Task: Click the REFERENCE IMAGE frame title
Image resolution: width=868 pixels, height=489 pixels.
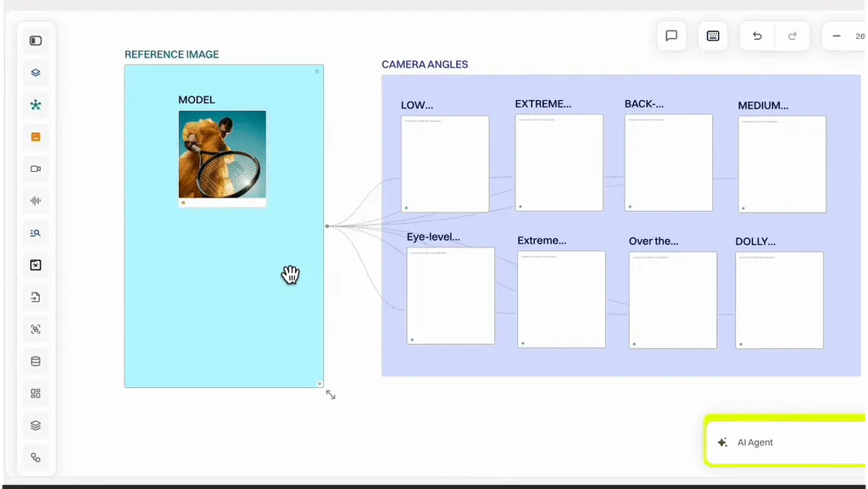Action: tap(171, 54)
